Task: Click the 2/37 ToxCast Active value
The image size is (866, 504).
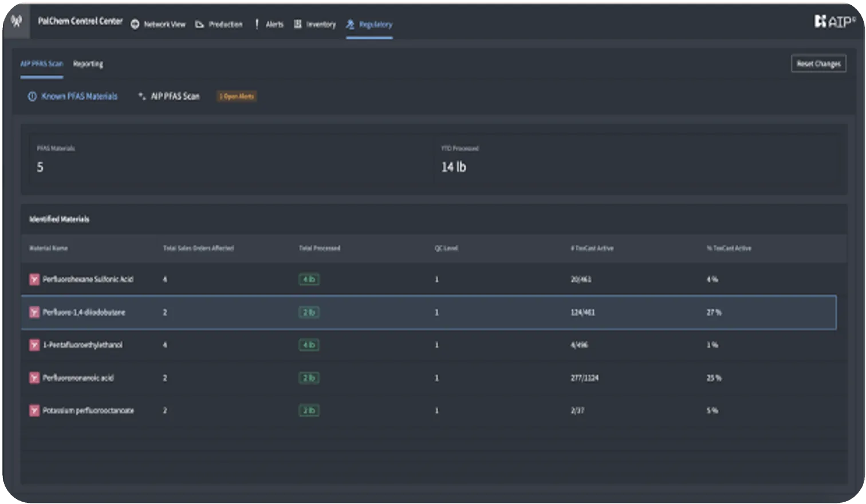Action: [x=577, y=411]
